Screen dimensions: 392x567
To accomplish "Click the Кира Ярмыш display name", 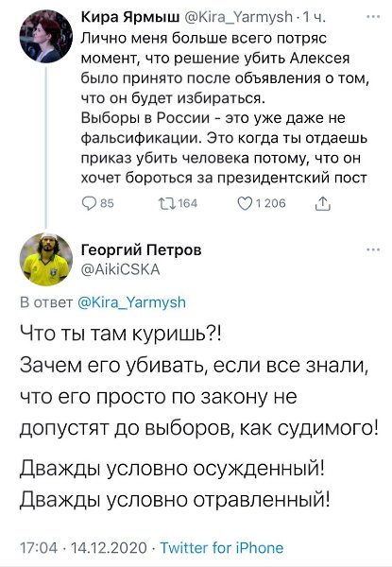I will click(130, 17).
